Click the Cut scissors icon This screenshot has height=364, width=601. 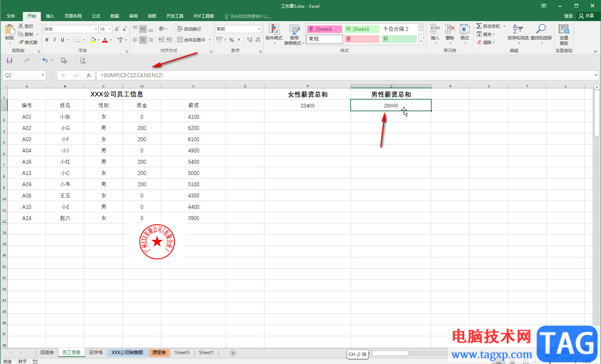tap(21, 26)
